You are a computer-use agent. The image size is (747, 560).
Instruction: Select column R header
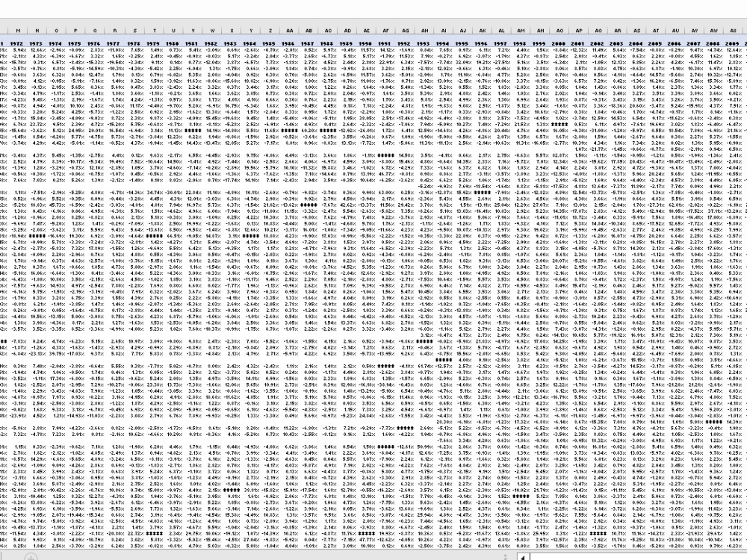pyautogui.click(x=114, y=31)
